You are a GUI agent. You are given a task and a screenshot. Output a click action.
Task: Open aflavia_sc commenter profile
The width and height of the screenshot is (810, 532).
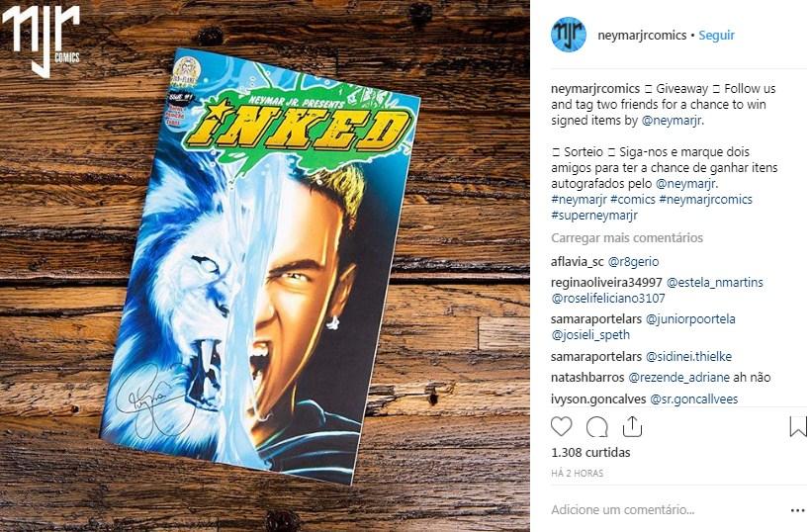[577, 262]
